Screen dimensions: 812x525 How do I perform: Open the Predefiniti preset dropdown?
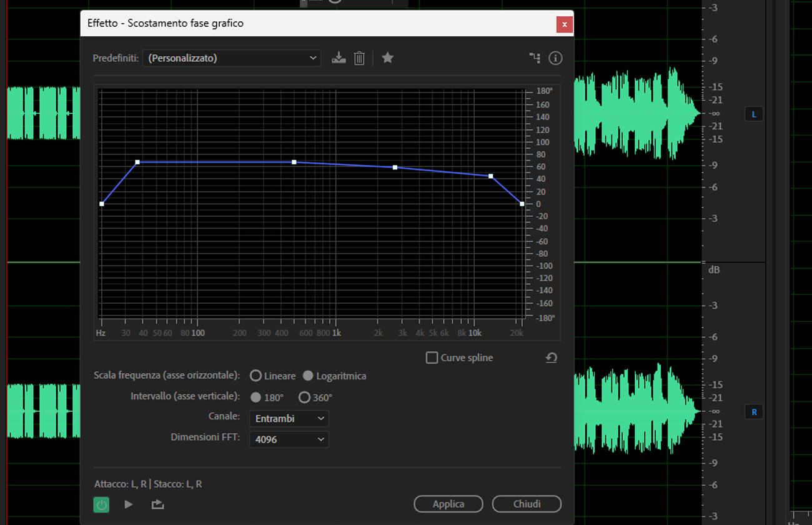pos(231,57)
